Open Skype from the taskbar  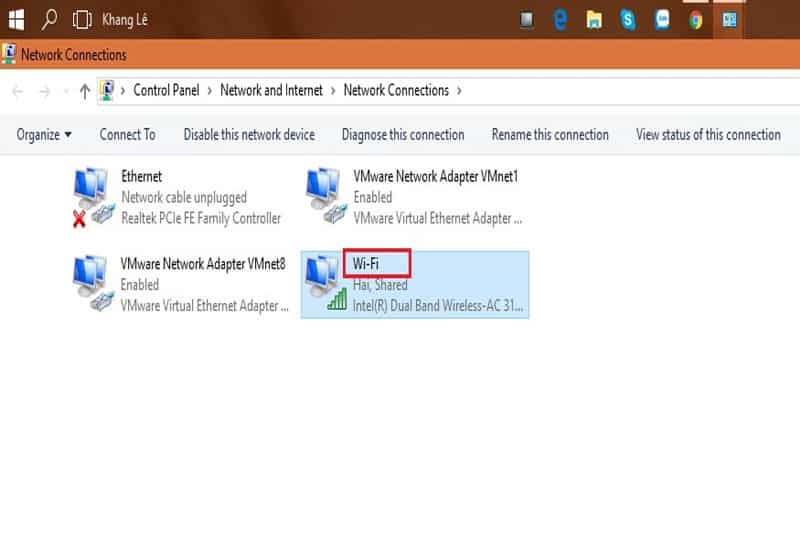627,19
